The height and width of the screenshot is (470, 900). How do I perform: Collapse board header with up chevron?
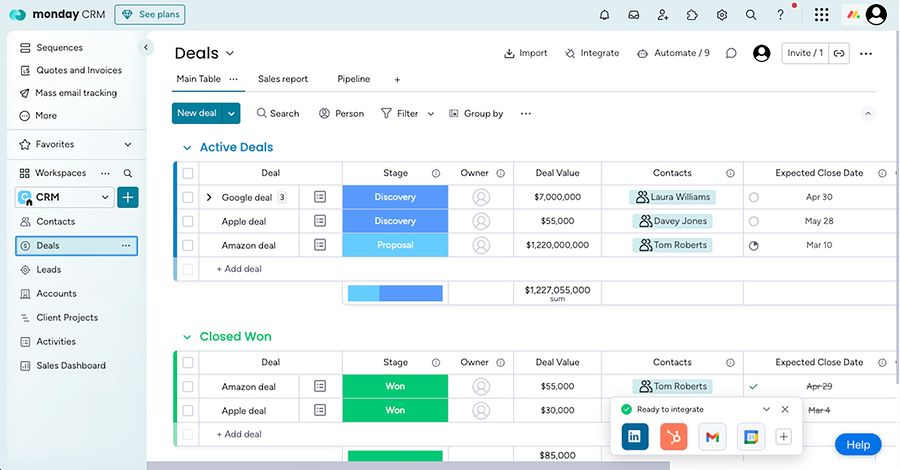[x=868, y=114]
